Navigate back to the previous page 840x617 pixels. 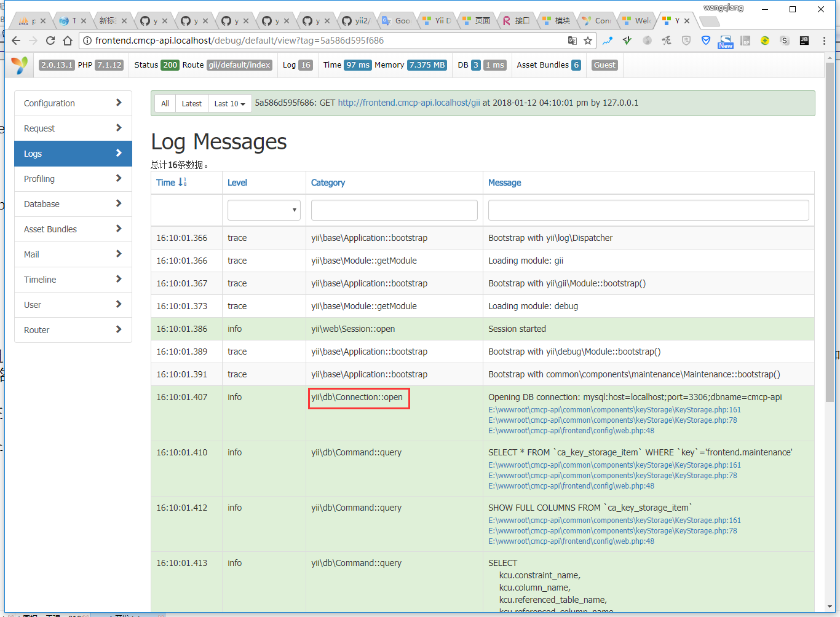point(16,41)
